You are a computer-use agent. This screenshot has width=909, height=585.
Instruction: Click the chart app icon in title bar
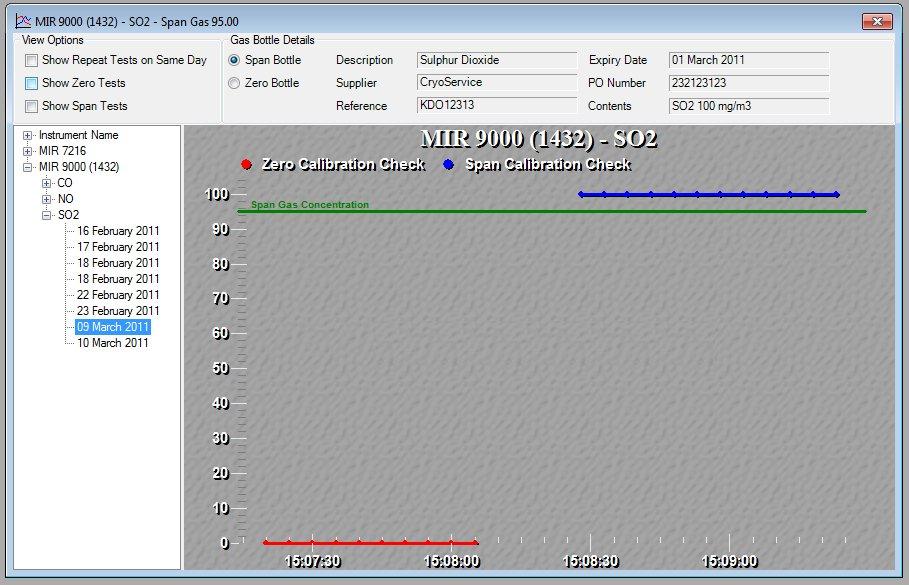(23, 21)
